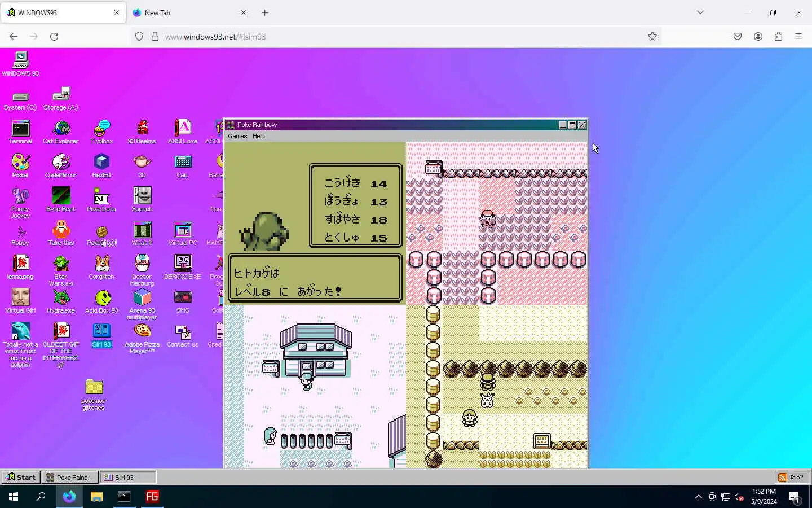
Task: Open Games menu in Poke Rainbow
Action: (237, 136)
